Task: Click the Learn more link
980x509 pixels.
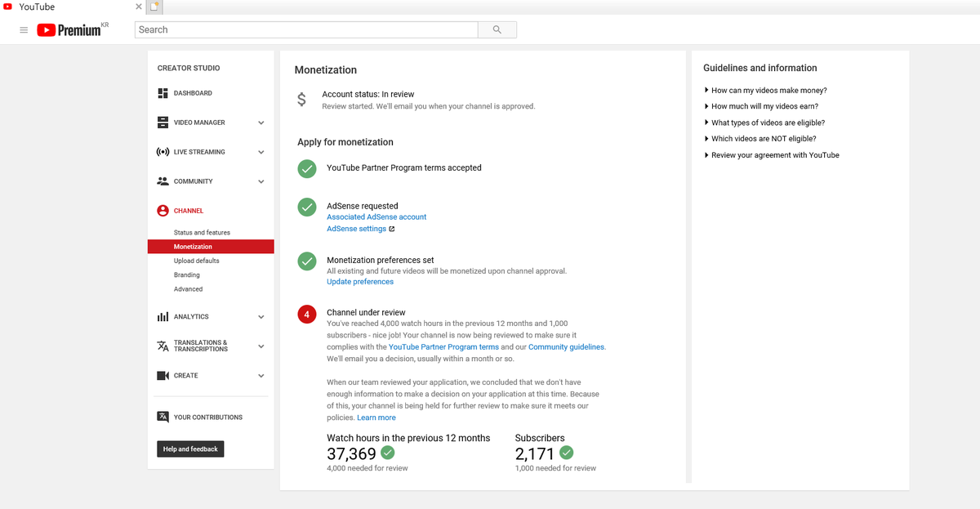Action: [x=376, y=417]
